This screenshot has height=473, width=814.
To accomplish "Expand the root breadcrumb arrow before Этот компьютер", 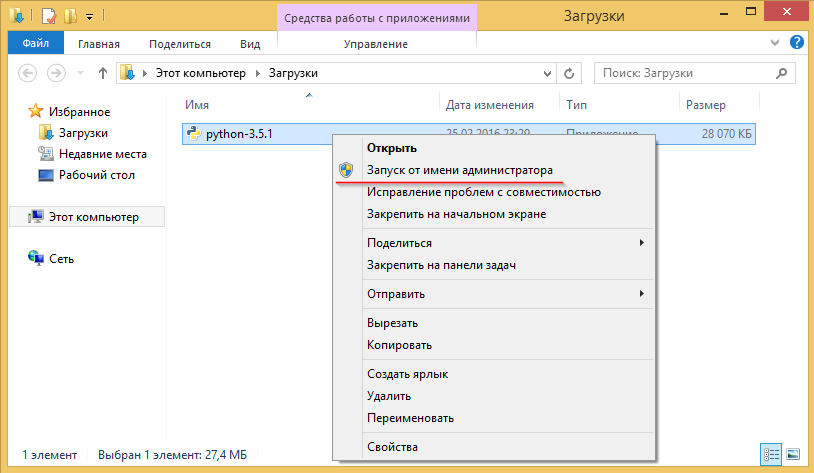I will pos(145,73).
